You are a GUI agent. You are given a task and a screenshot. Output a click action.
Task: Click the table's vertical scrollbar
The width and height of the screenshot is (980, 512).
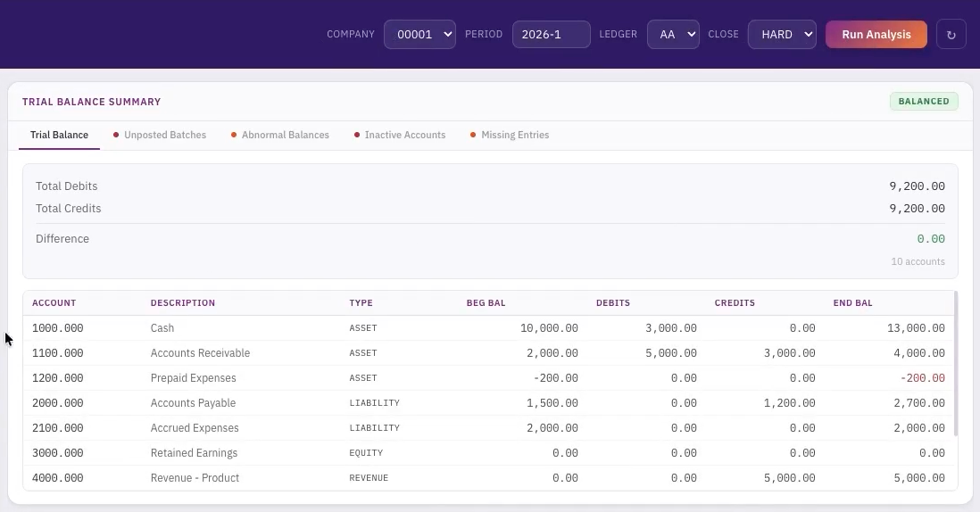pyautogui.click(x=954, y=363)
